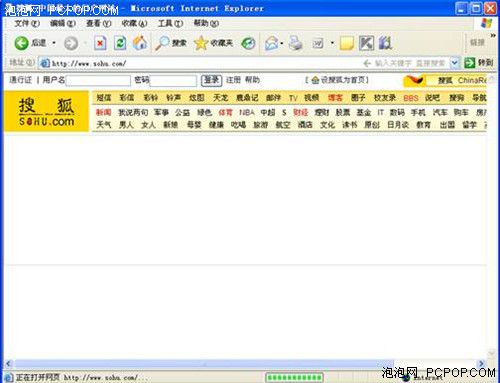The height and width of the screenshot is (383, 500).
Task: Open the 体育 sports link
Action: 225,112
